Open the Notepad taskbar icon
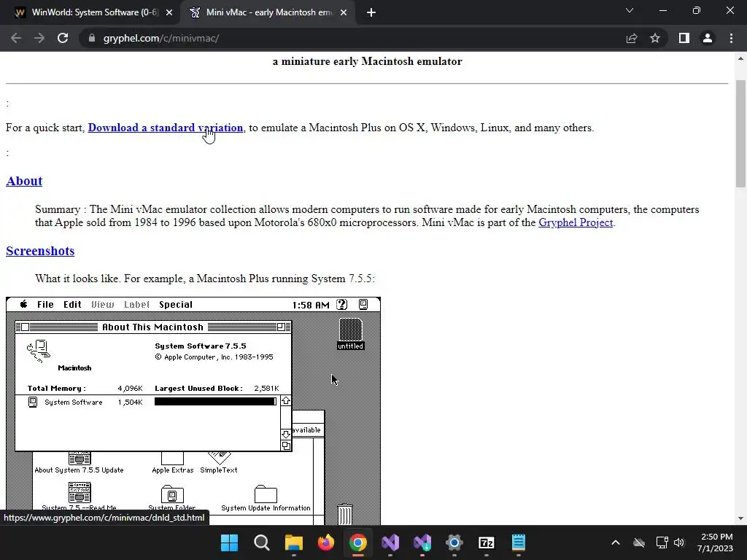Viewport: 747px width, 560px height. point(519,542)
